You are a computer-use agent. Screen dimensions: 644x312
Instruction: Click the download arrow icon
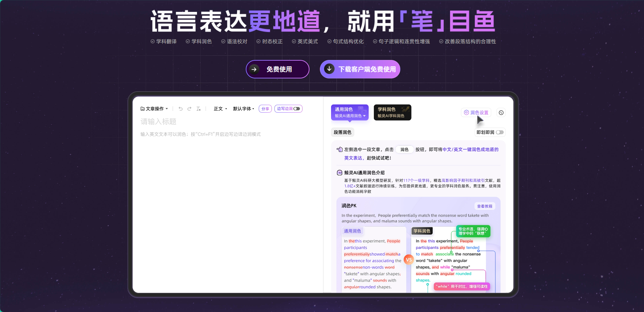tap(329, 69)
